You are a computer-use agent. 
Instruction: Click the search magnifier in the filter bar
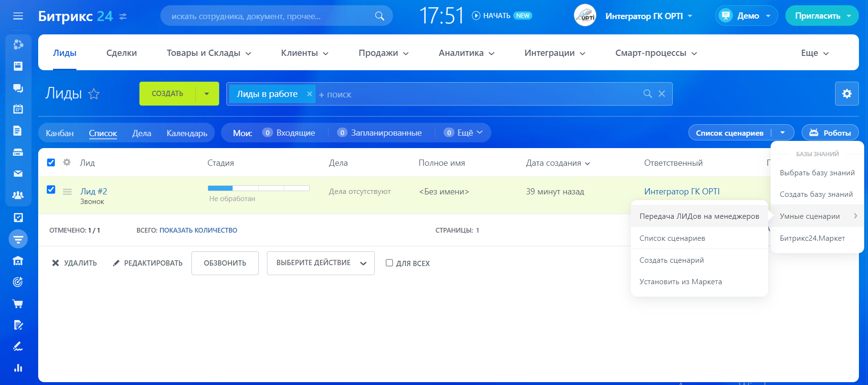647,94
